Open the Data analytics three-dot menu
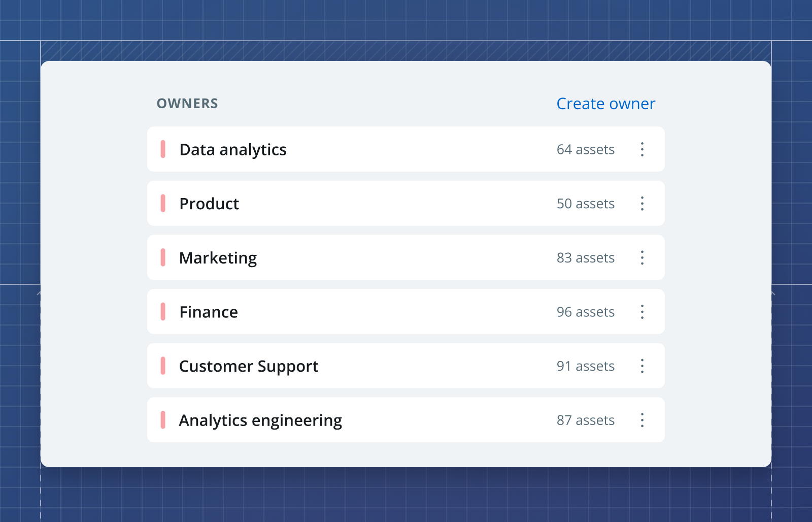The image size is (812, 522). [x=642, y=149]
